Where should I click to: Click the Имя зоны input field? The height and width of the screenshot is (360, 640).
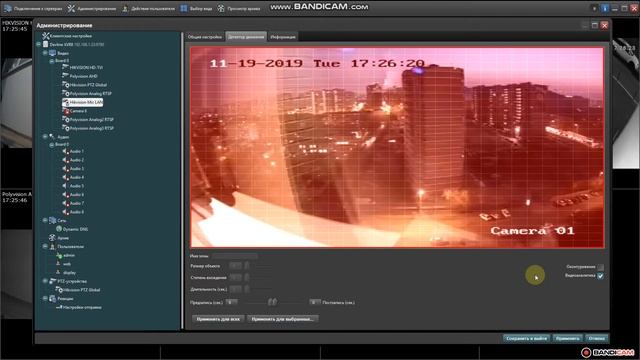coord(235,256)
